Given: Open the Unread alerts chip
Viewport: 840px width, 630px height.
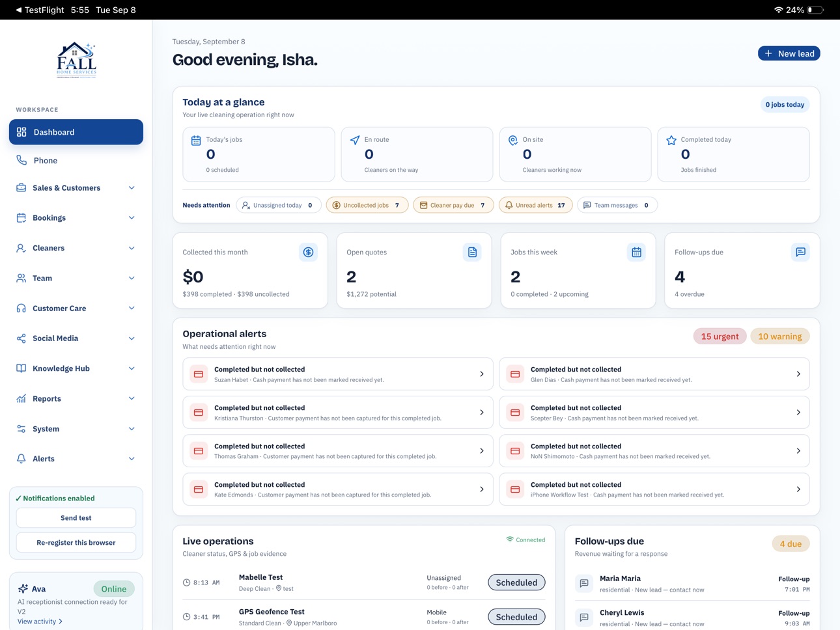Looking at the screenshot, I should (x=536, y=205).
